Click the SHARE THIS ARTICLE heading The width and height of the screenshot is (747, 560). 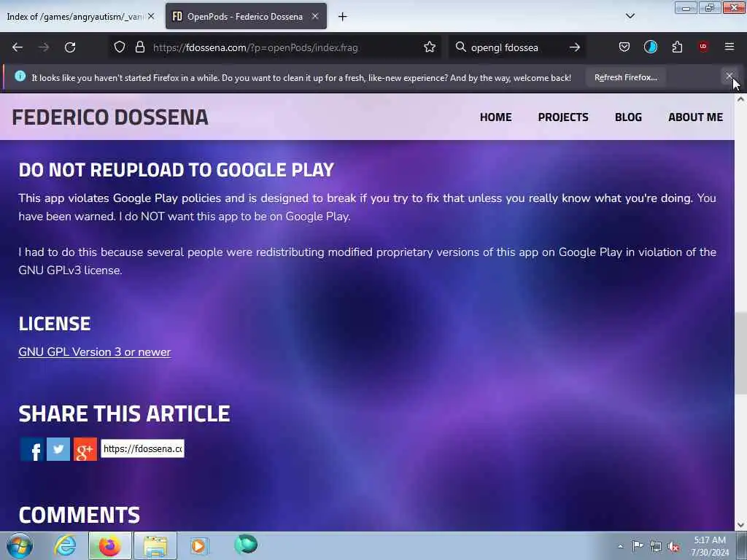coord(124,414)
